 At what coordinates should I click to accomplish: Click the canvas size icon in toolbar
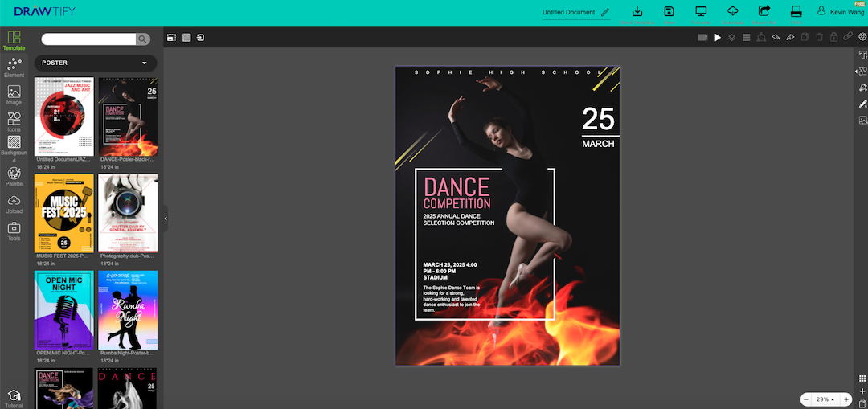(x=172, y=38)
